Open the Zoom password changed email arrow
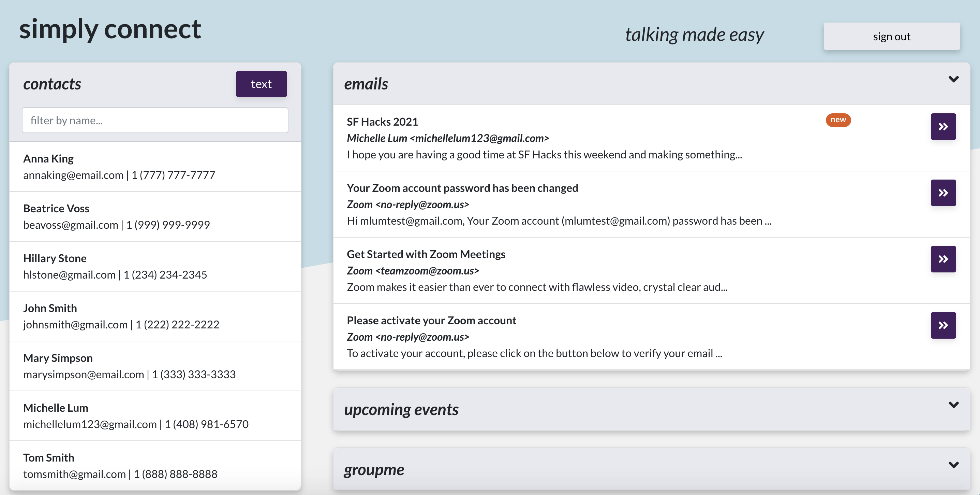Screen dimensions: 980x495 943,193
